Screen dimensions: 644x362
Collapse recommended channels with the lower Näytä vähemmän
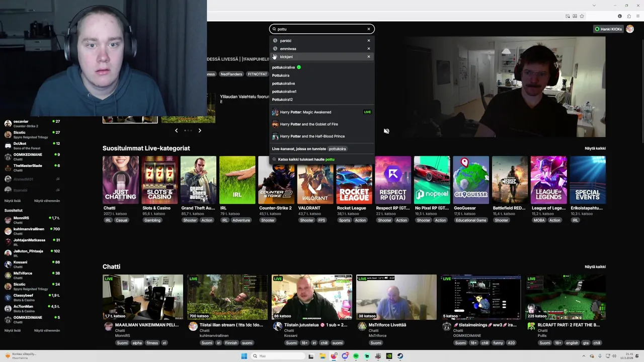tap(47, 330)
